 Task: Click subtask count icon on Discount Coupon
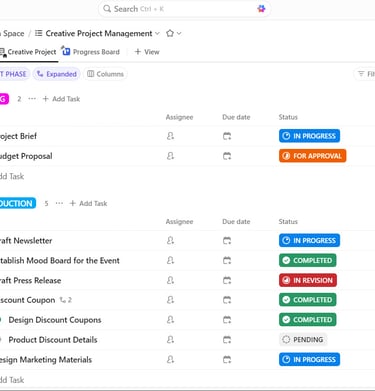pos(66,300)
